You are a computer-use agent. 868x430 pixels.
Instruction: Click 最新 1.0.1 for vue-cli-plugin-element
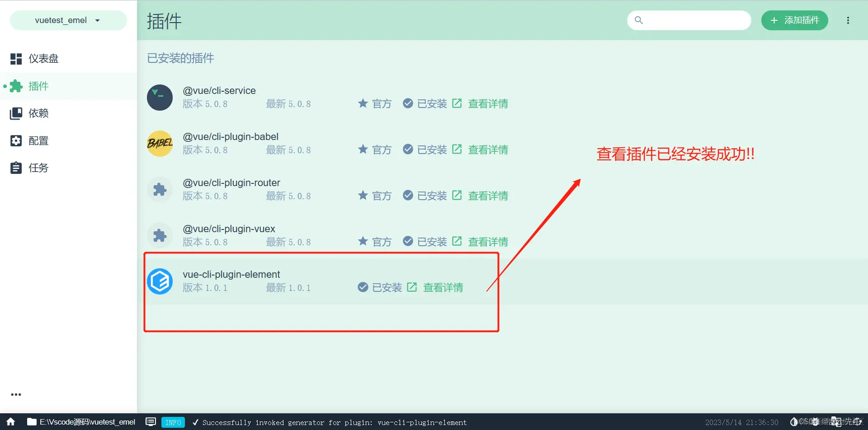288,288
